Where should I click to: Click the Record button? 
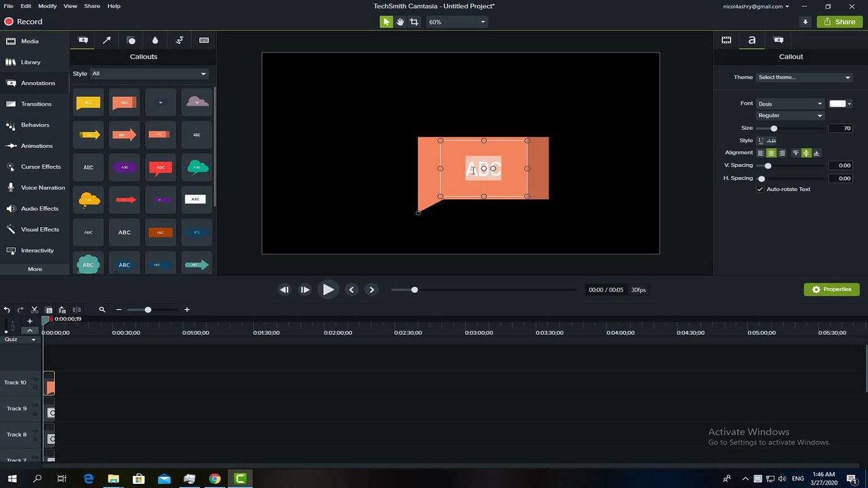(x=23, y=22)
